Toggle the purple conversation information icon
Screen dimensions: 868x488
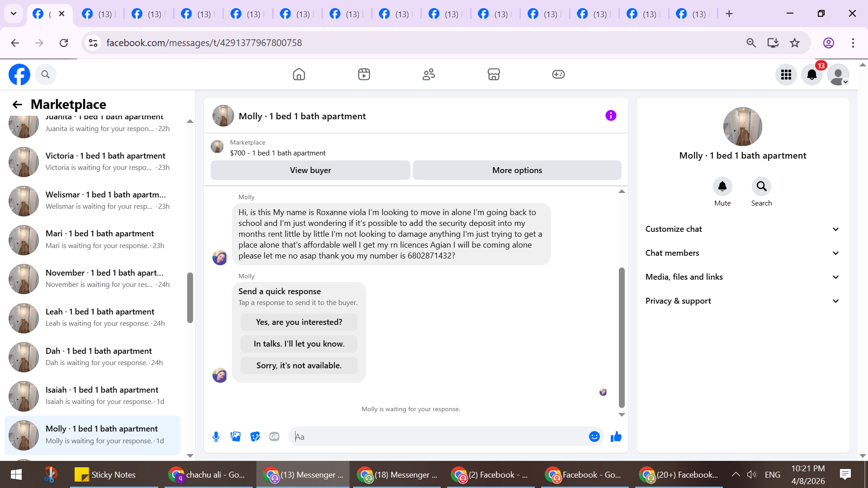(610, 116)
